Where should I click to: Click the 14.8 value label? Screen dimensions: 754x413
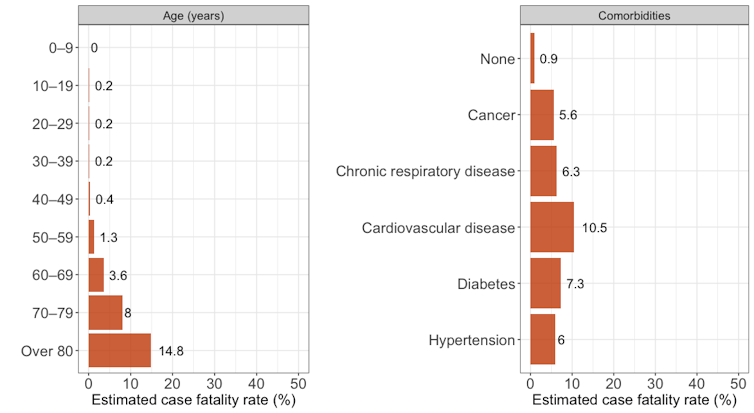(x=170, y=351)
